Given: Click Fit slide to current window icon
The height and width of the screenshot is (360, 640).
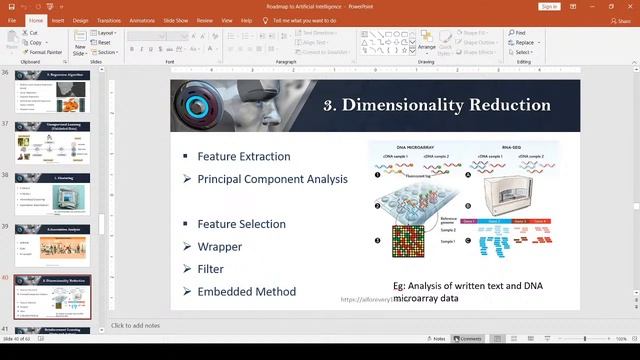Looking at the screenshot, I should tap(634, 339).
